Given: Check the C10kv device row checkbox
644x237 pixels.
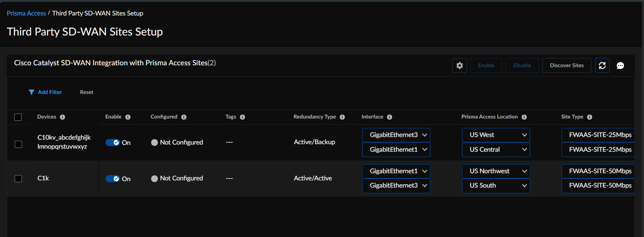Looking at the screenshot, I should pos(18,144).
